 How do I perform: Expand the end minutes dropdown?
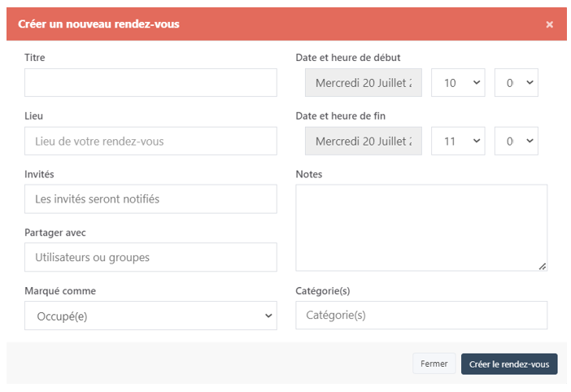pos(517,142)
